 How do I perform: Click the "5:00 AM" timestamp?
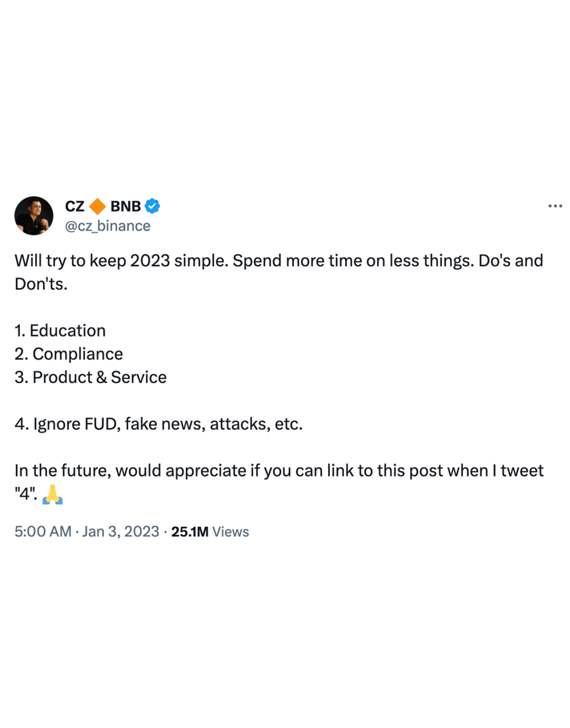(43, 532)
